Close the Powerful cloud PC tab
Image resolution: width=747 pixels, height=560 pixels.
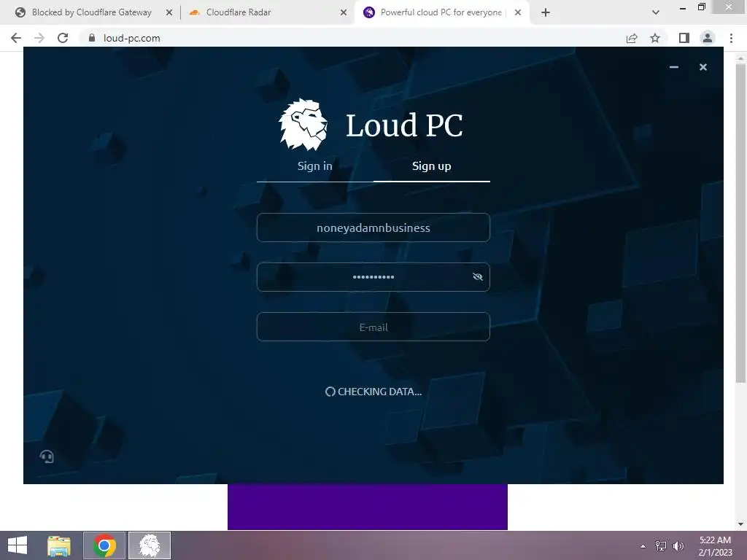click(518, 13)
